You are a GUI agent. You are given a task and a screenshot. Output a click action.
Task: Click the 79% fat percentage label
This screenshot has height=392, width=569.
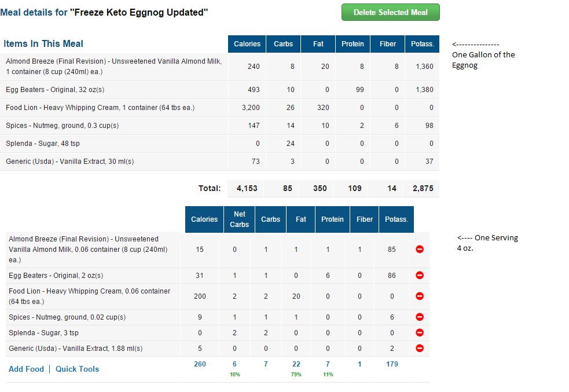tap(296, 374)
